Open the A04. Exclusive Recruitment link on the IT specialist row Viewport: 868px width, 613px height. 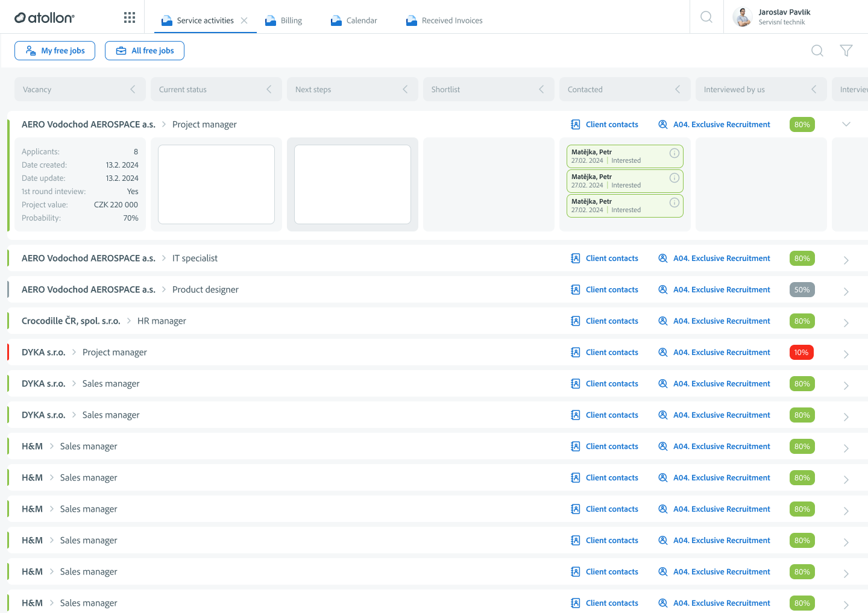(x=722, y=258)
